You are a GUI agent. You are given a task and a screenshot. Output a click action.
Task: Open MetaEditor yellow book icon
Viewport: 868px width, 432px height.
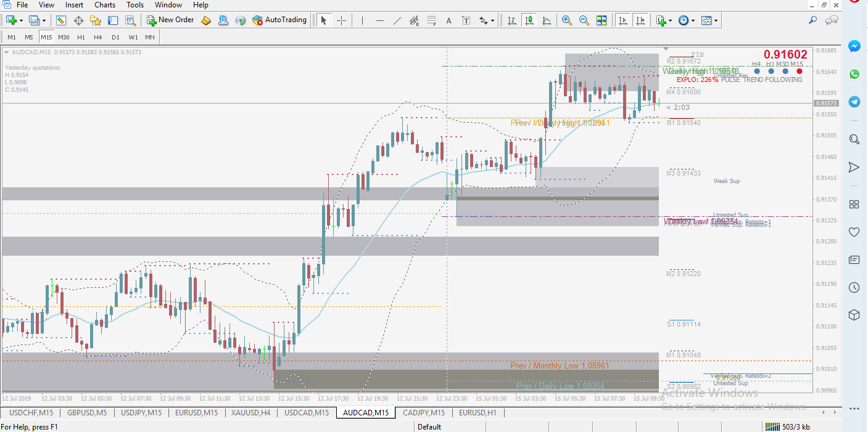(x=206, y=20)
